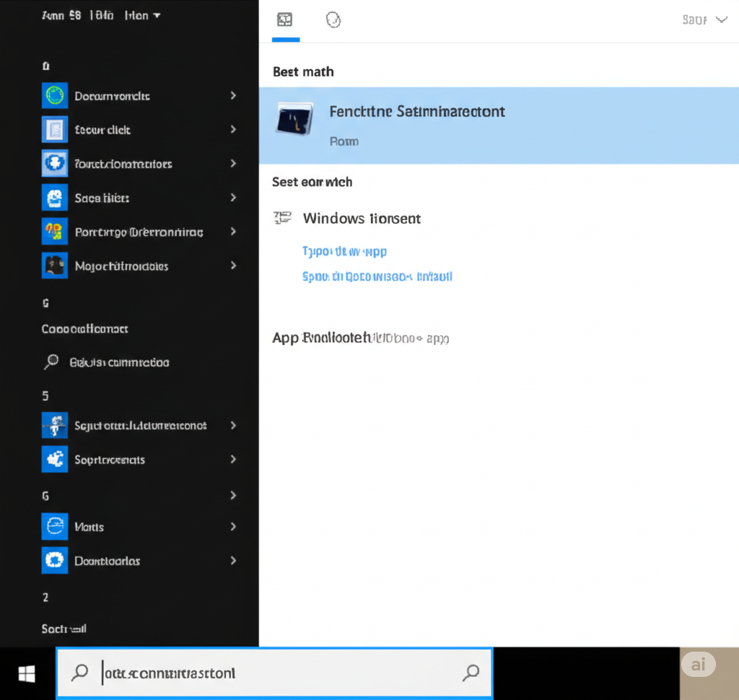Expand the 'Eeour clielt' row chevron
Screen dimensions: 739x700
coord(233,130)
